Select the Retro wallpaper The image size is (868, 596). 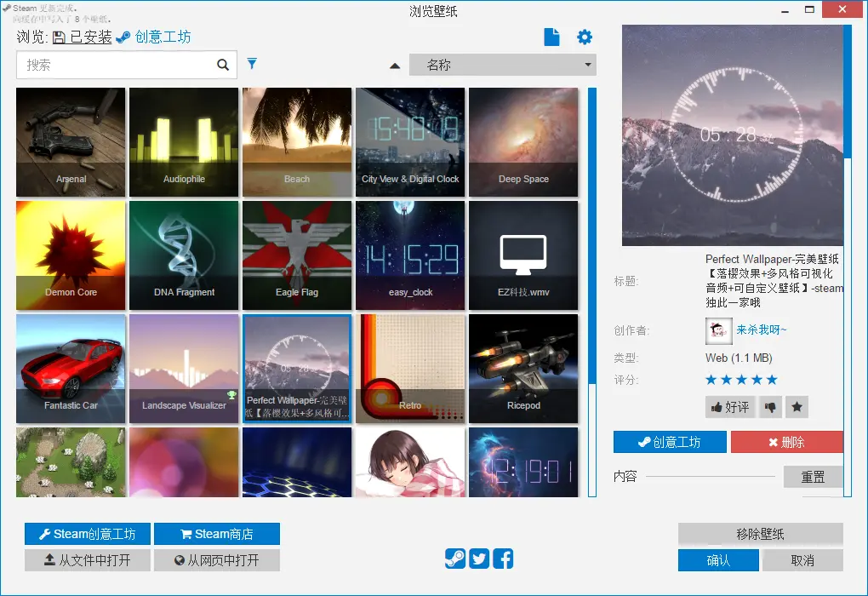[410, 369]
